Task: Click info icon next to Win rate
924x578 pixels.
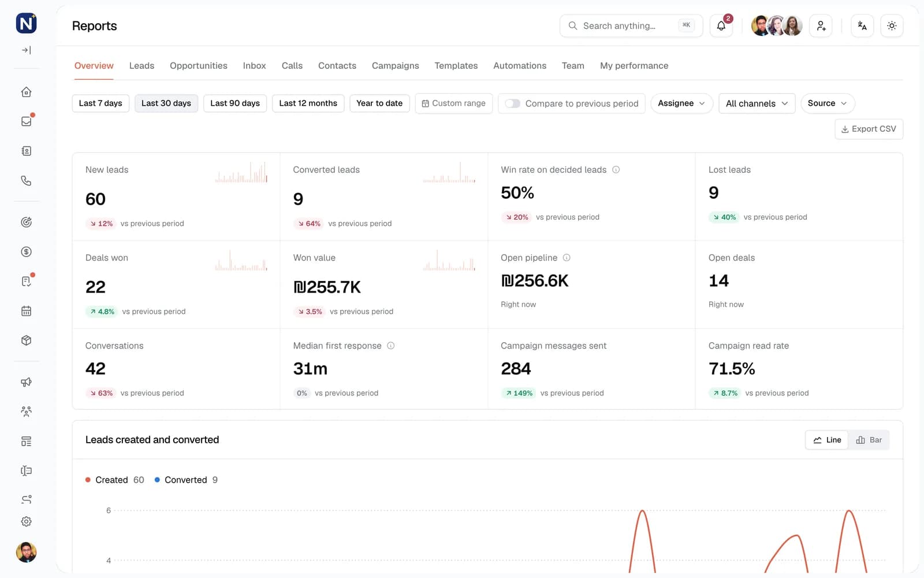Action: coord(616,170)
